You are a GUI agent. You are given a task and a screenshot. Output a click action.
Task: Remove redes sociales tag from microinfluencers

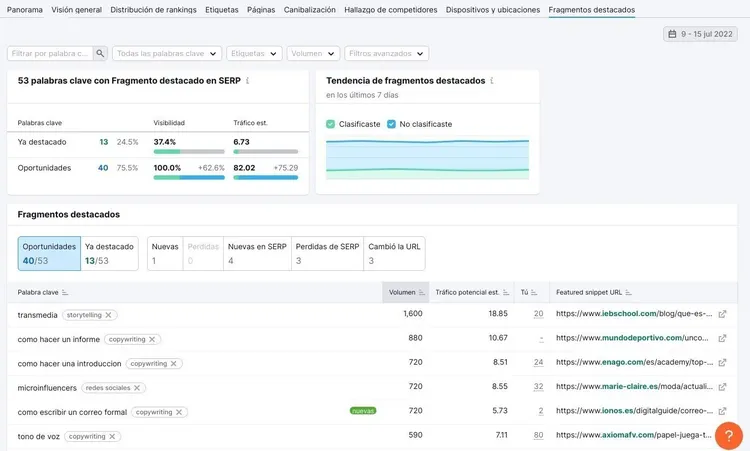coord(137,387)
